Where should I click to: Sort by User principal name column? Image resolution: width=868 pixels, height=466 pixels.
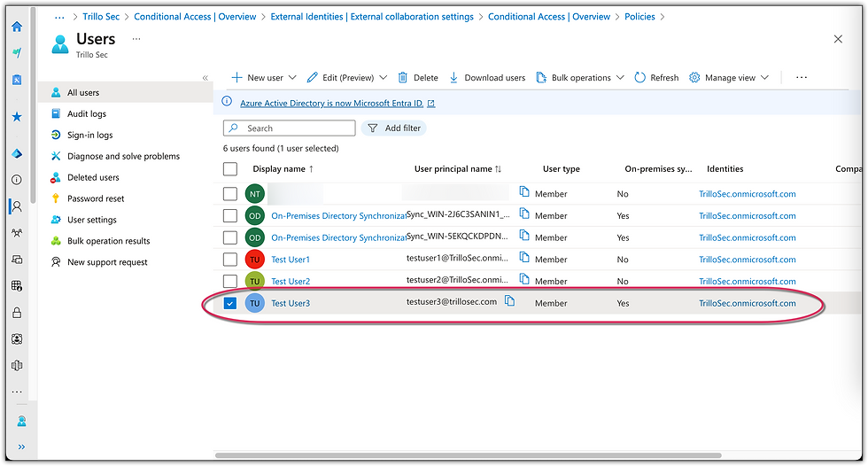tap(458, 169)
